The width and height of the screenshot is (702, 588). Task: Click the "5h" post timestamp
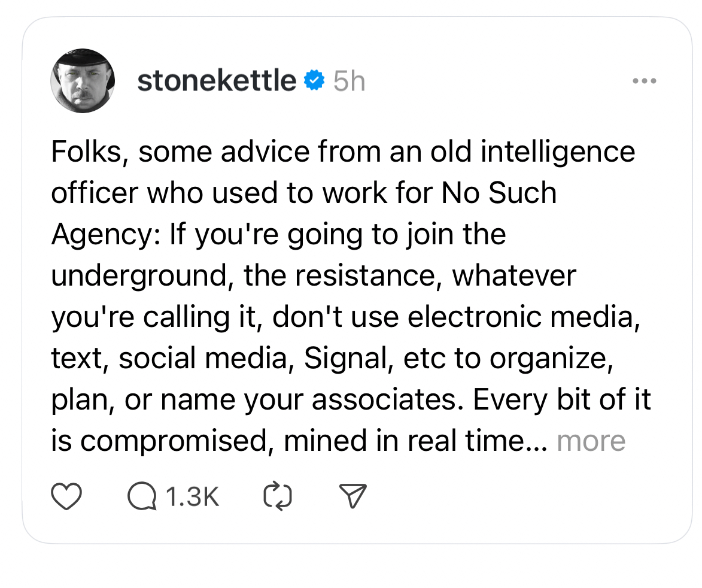pos(349,81)
